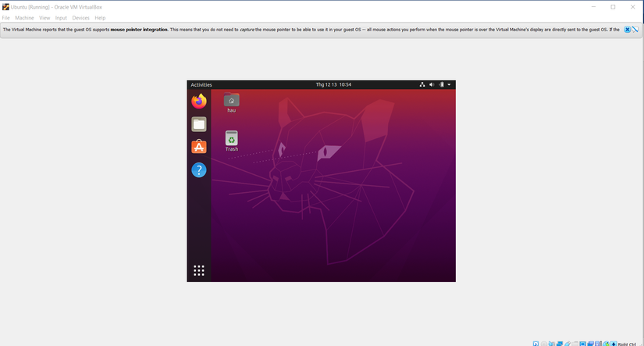This screenshot has width=644, height=346.
Task: Click the mouse pointer integration message text
Action: pos(311,30)
